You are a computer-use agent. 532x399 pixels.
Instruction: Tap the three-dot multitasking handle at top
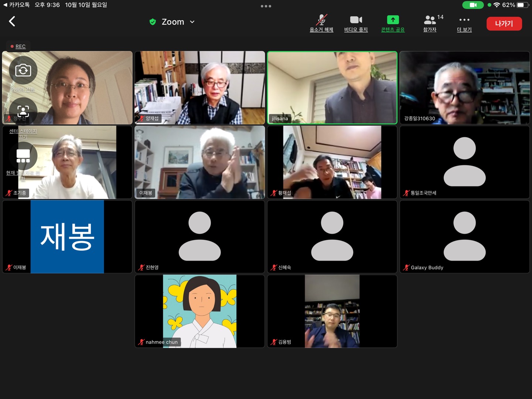[266, 6]
